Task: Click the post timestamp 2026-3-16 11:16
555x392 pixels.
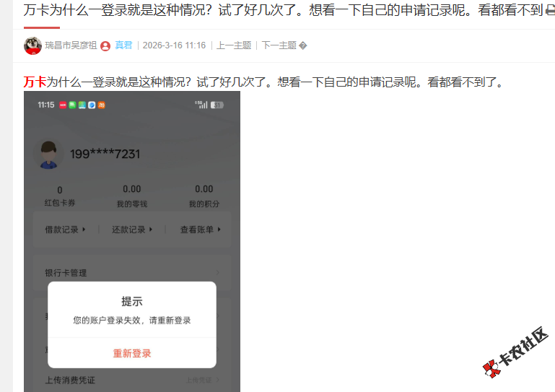Action: click(174, 45)
